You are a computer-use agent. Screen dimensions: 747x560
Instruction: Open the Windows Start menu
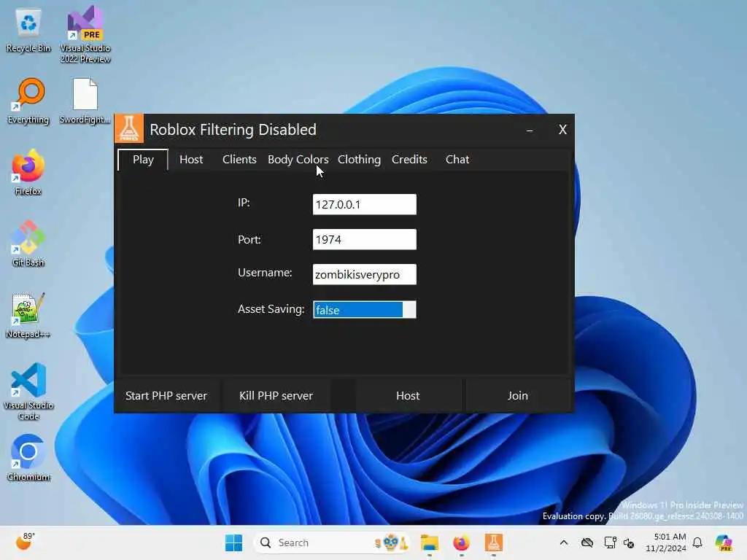pyautogui.click(x=233, y=542)
